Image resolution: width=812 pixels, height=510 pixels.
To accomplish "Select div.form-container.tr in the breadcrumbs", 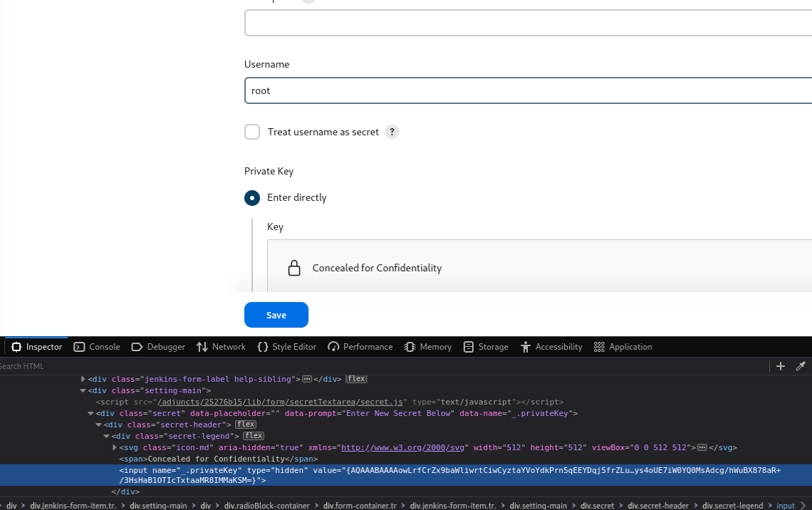I will coord(360,506).
